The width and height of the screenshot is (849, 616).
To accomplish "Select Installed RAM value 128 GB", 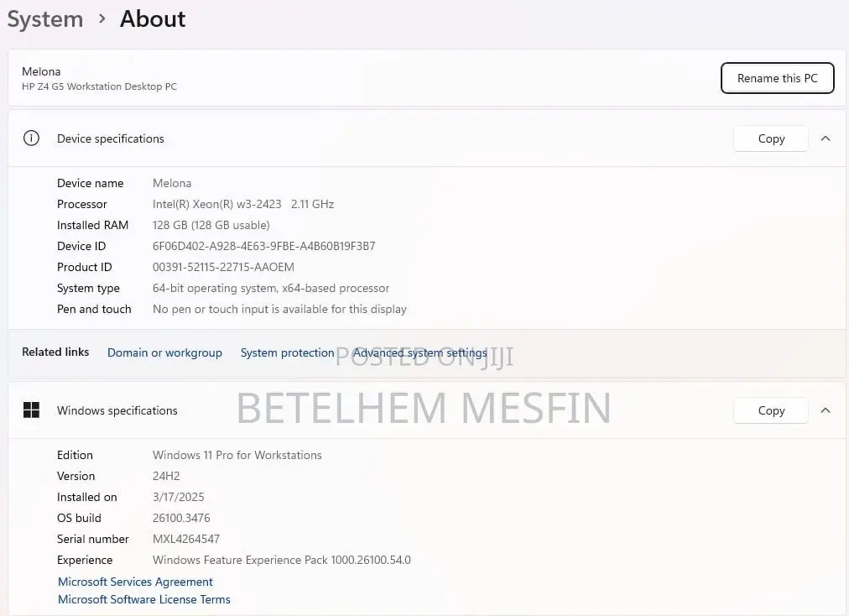I will [169, 225].
